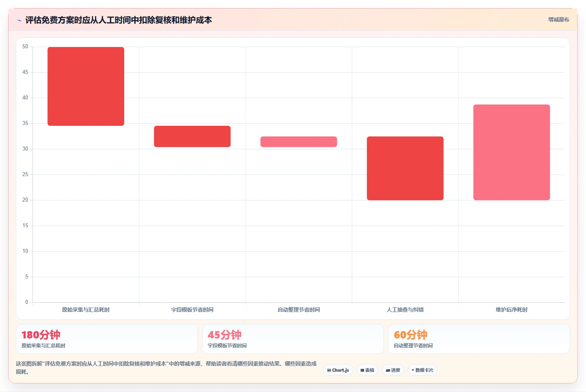The width and height of the screenshot is (586, 392).
Task: Click the 字段模板节省时间 waterfall bar
Action: click(192, 136)
